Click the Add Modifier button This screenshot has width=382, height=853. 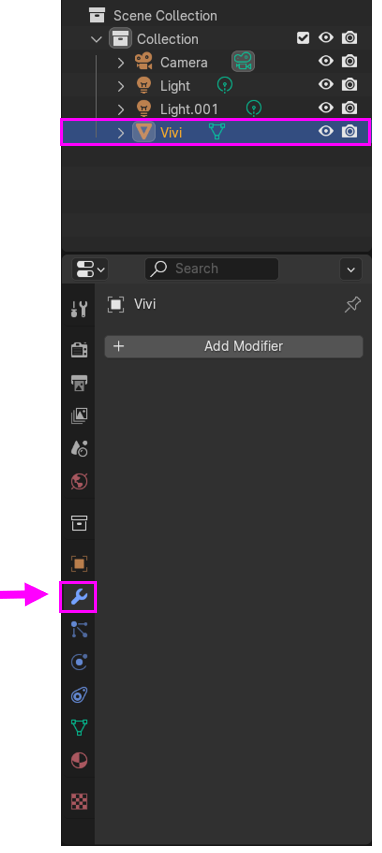coord(233,346)
